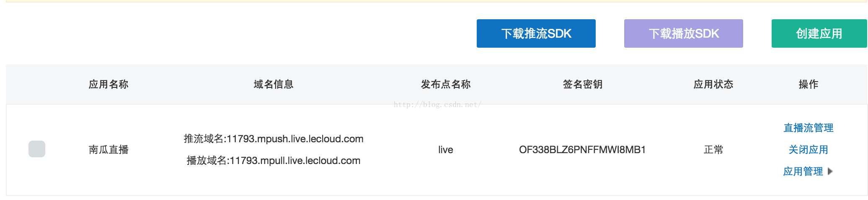The image size is (868, 200).
Task: Click the 正常 status text
Action: [x=713, y=149]
